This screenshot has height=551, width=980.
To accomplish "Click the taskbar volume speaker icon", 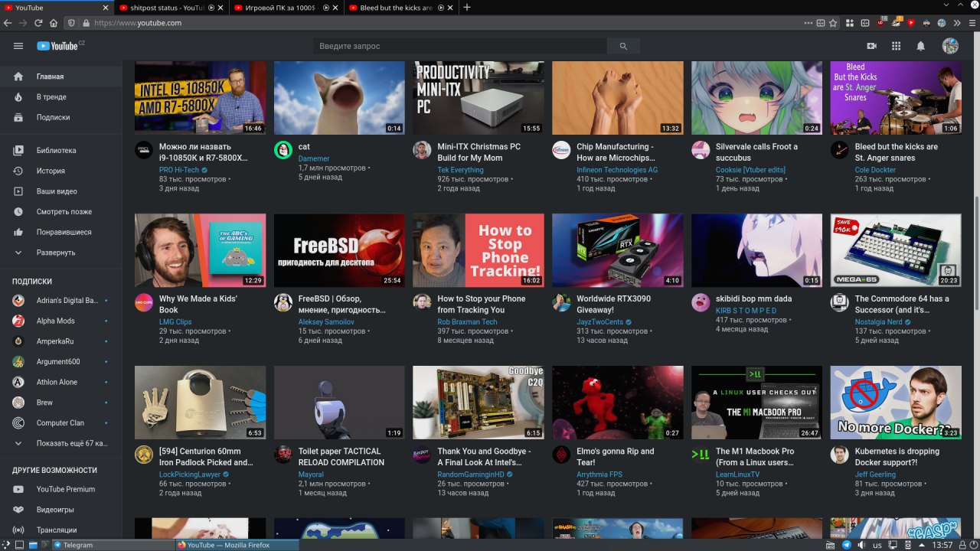I will [x=861, y=545].
